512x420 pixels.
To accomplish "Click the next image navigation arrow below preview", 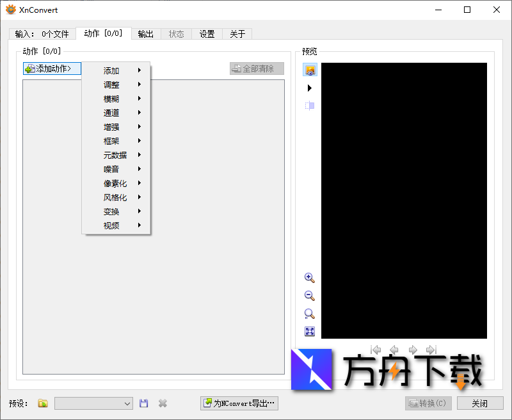I will 413,350.
